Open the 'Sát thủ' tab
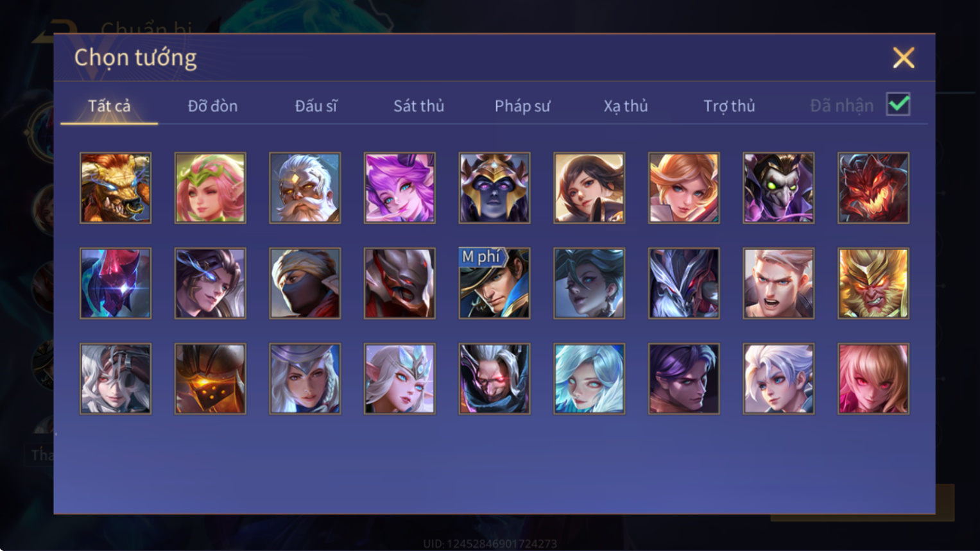The width and height of the screenshot is (980, 551). 418,106
